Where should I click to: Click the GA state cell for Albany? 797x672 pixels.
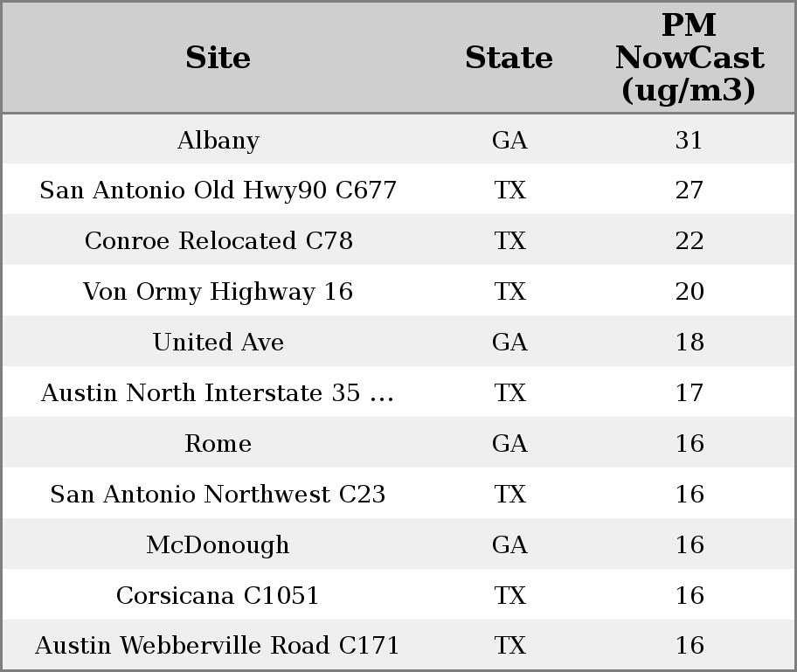pyautogui.click(x=509, y=140)
